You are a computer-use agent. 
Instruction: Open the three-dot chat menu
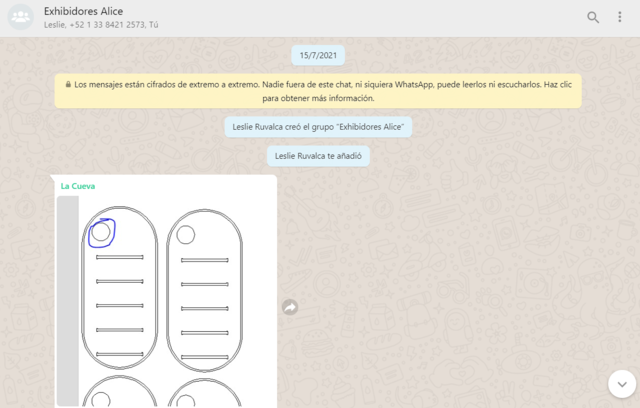pyautogui.click(x=620, y=17)
